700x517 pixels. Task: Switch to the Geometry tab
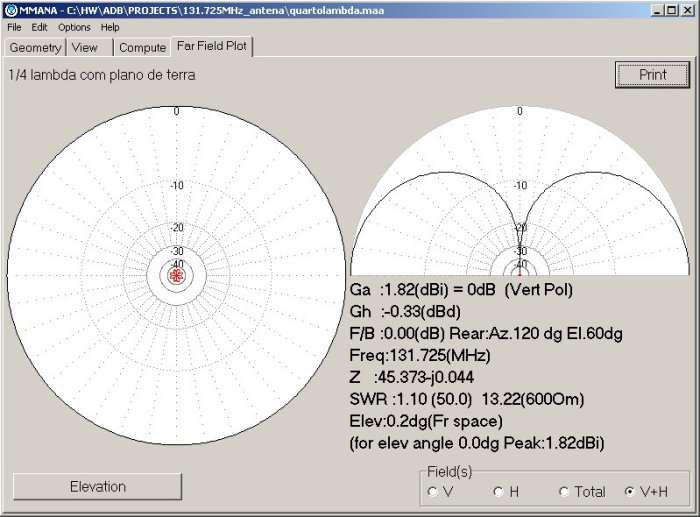(35, 47)
